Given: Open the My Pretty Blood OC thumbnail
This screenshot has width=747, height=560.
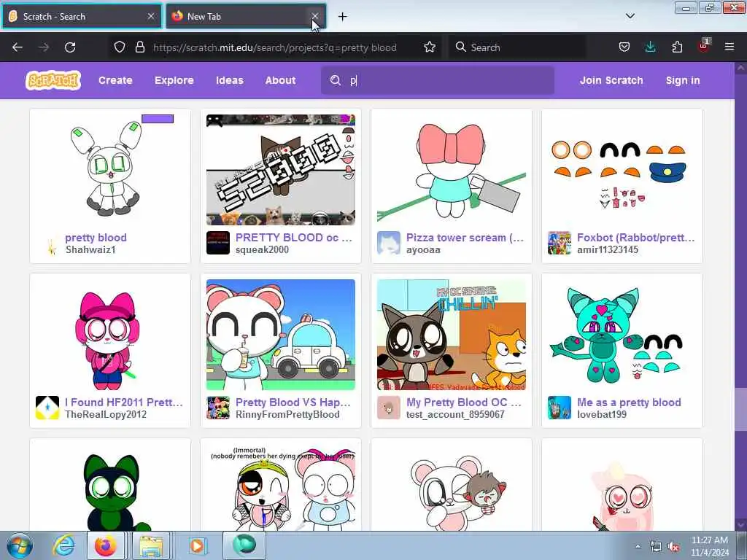Looking at the screenshot, I should pyautogui.click(x=451, y=334).
